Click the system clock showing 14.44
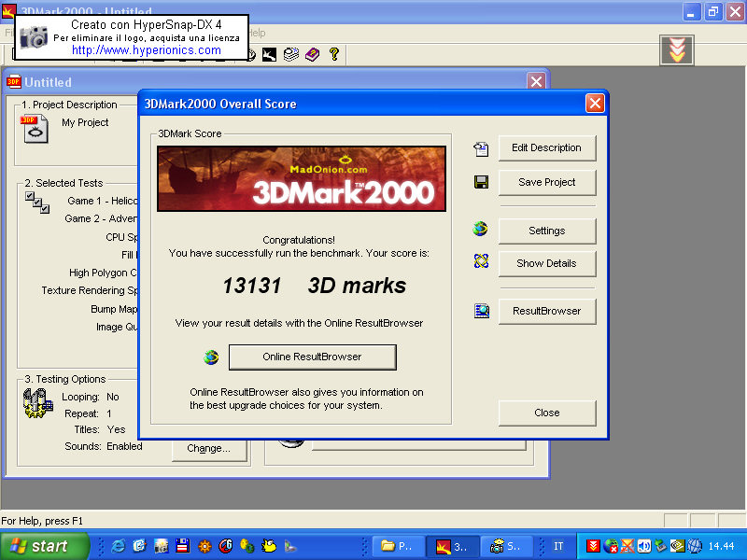 coord(721,546)
